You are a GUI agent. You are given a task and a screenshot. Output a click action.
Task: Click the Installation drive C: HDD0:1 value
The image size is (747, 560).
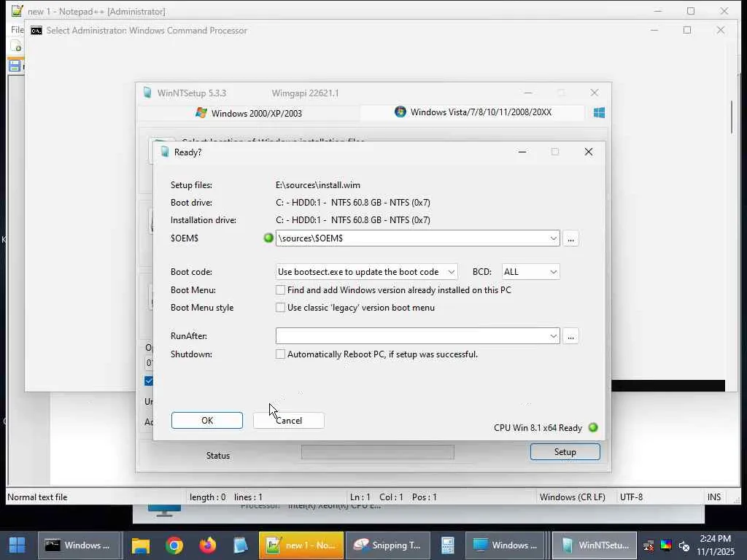pyautogui.click(x=352, y=220)
